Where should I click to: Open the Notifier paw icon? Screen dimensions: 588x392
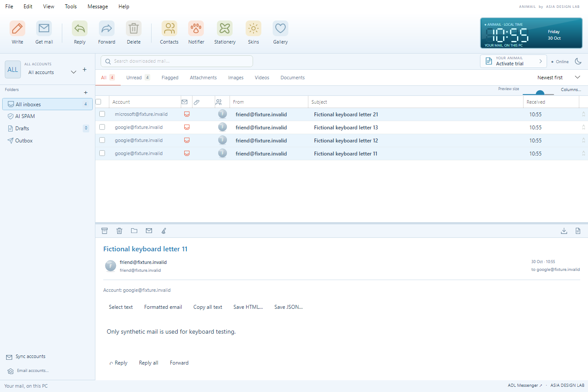pyautogui.click(x=196, y=29)
